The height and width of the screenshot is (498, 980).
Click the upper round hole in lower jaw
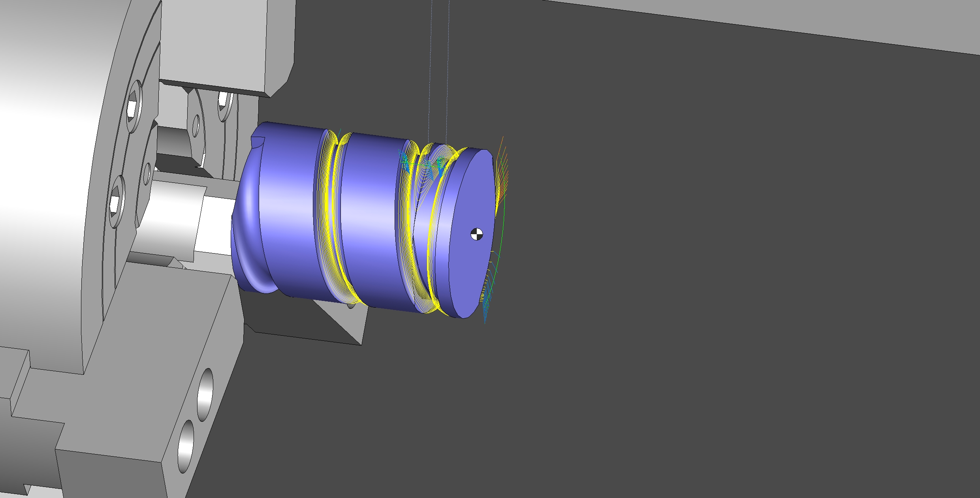tap(205, 395)
